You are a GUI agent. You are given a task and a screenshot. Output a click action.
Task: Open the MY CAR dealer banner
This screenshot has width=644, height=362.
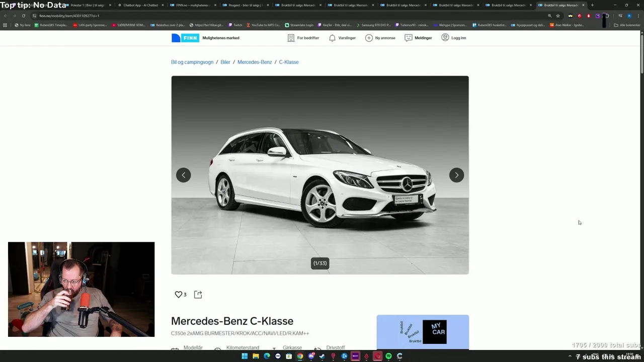pyautogui.click(x=423, y=332)
